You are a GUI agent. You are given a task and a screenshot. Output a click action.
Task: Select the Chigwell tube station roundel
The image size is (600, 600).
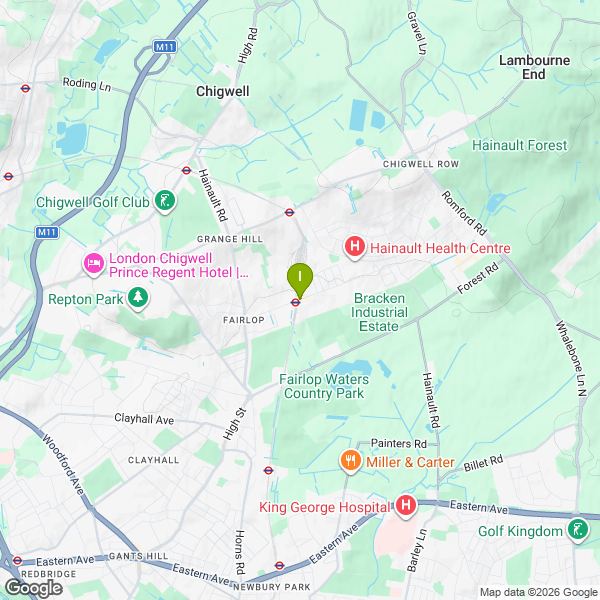tap(186, 170)
